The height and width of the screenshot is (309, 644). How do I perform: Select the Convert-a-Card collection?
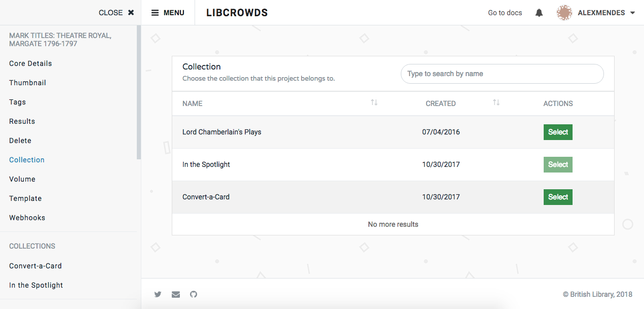pos(558,197)
